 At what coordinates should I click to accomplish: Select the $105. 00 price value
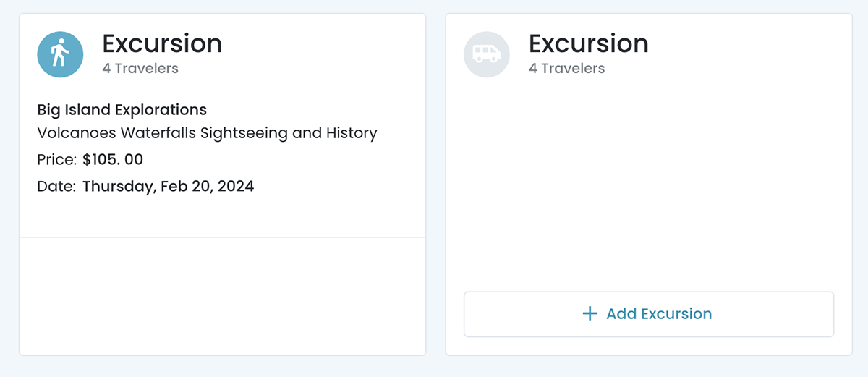[113, 160]
